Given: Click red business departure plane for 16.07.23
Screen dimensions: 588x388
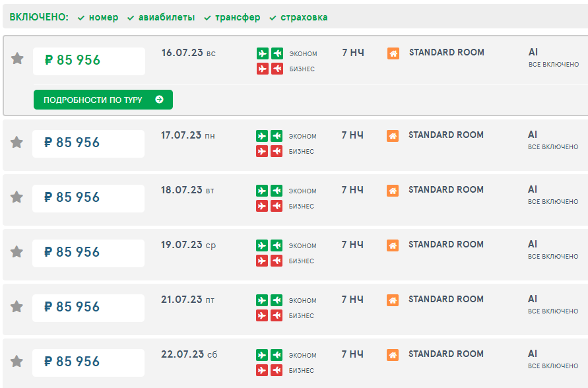Looking at the screenshot, I should tap(263, 69).
